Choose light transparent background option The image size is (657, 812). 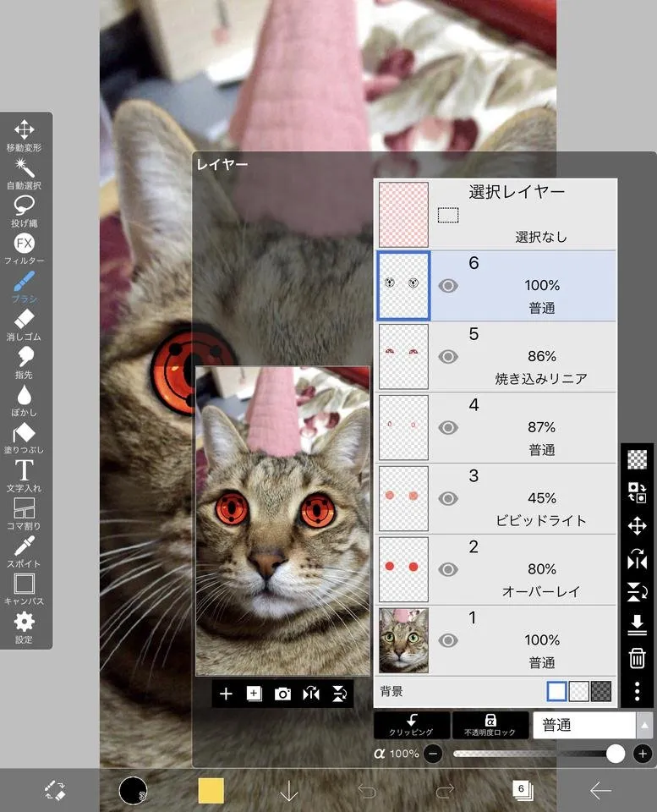(x=579, y=691)
